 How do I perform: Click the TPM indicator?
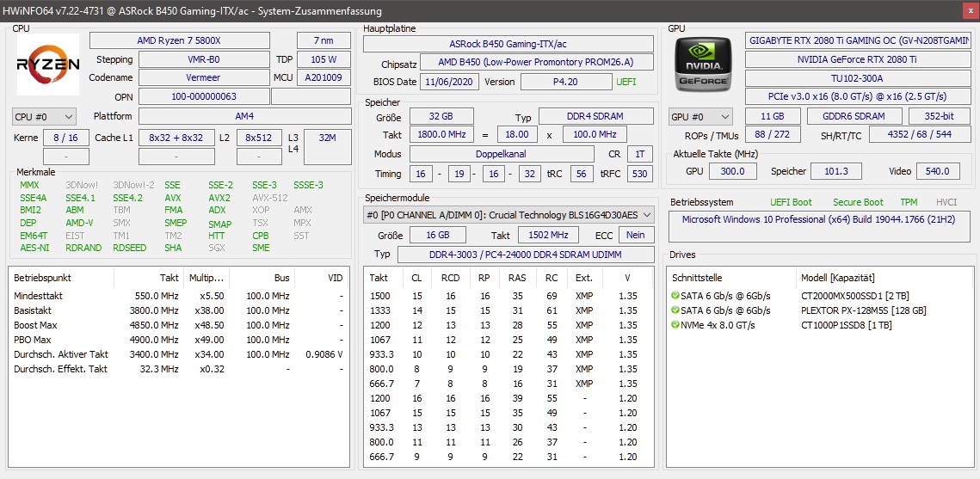(x=909, y=202)
